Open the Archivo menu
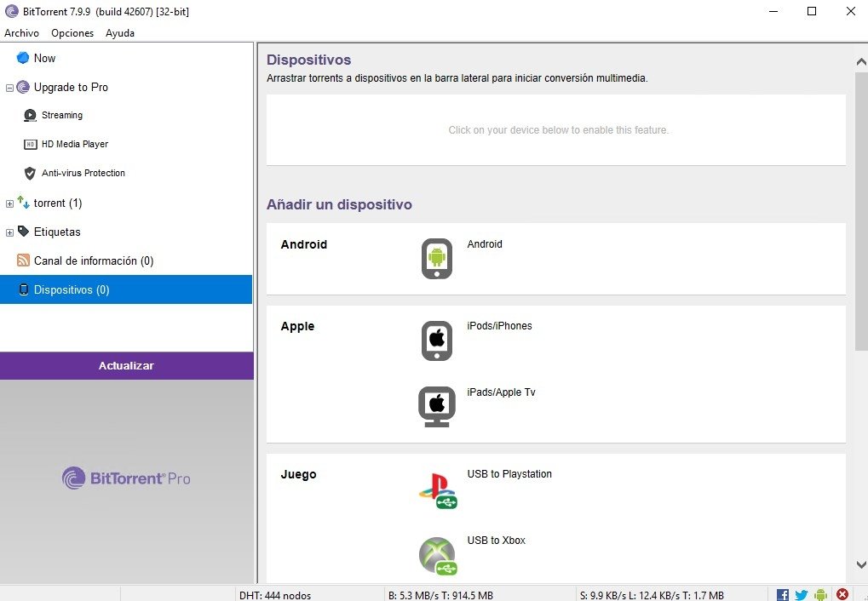 (21, 32)
